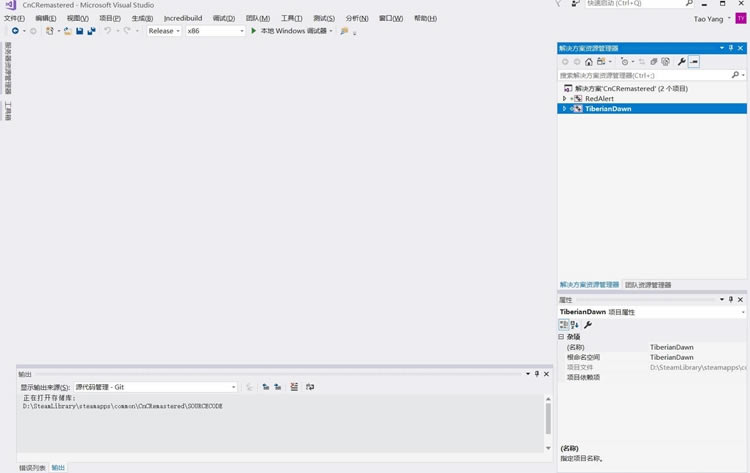Open the 工具箱 side tab
Screen dimensions: 750x473
pyautogui.click(x=8, y=111)
